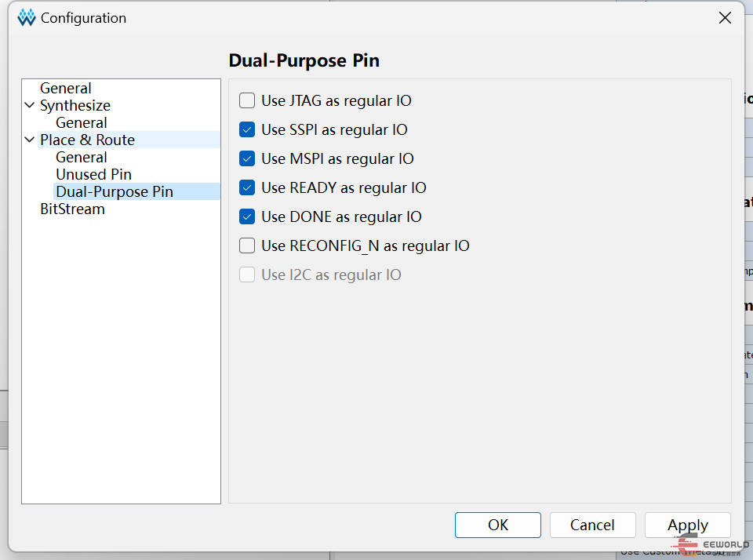Collapse the Place & Route tree node
The height and width of the screenshot is (560, 753).
point(30,140)
